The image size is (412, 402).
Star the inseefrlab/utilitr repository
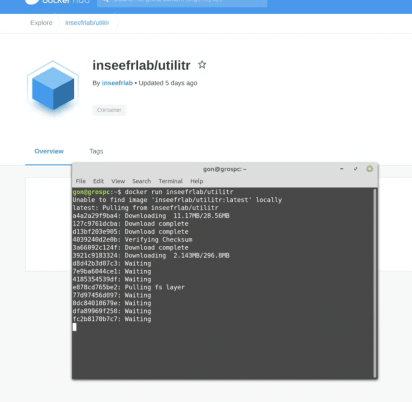(x=202, y=64)
